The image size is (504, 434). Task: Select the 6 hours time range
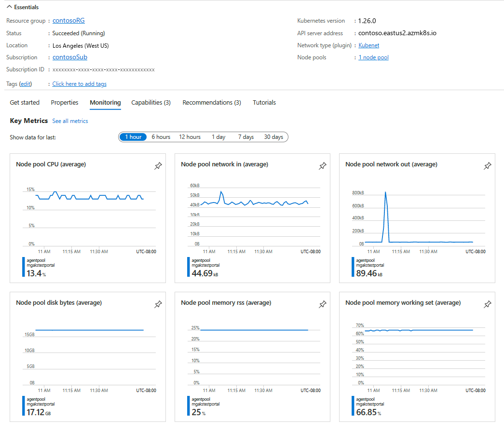tap(161, 137)
